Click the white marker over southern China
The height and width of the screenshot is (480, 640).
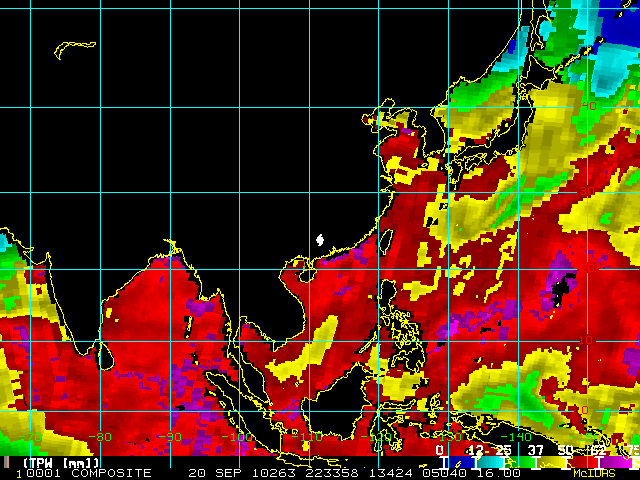coord(320,240)
